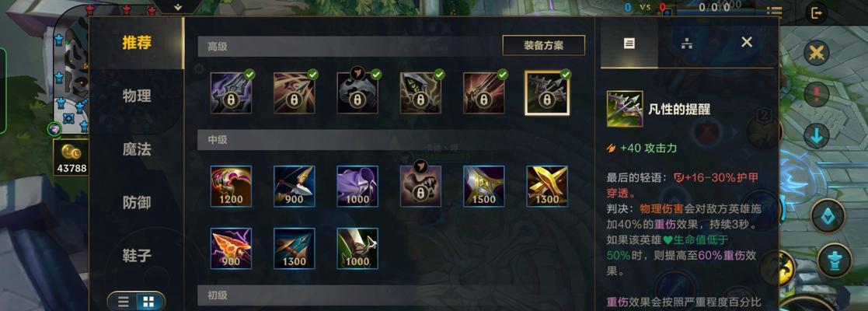Open the 鞋子 category tab
Screen dimensions: 868x311
(137, 256)
